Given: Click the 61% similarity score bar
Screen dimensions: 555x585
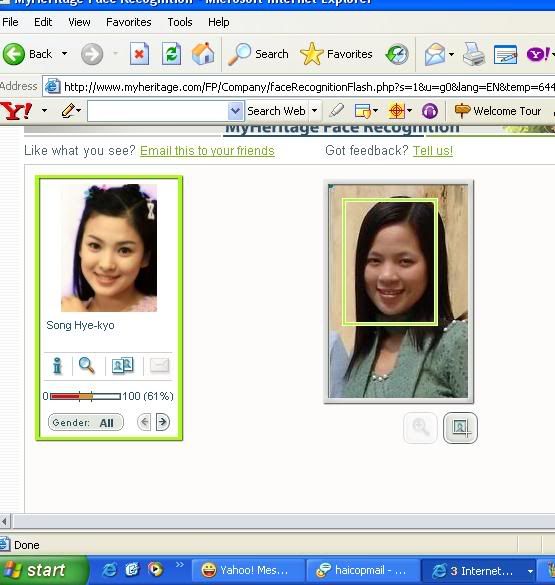Looking at the screenshot, I should click(x=85, y=396).
